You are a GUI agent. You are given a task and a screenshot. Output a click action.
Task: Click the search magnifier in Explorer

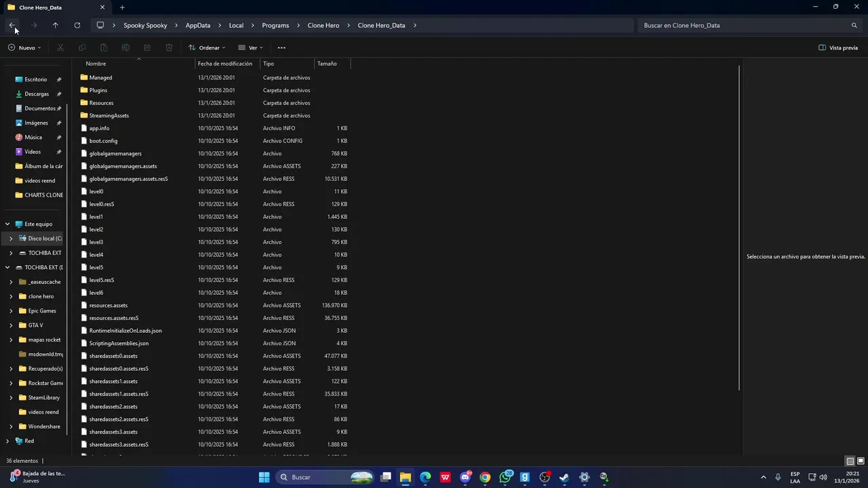tap(854, 25)
